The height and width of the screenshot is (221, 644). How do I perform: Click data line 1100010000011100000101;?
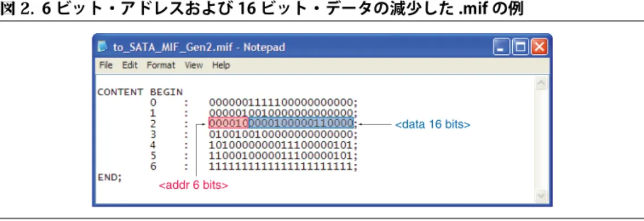tap(283, 156)
